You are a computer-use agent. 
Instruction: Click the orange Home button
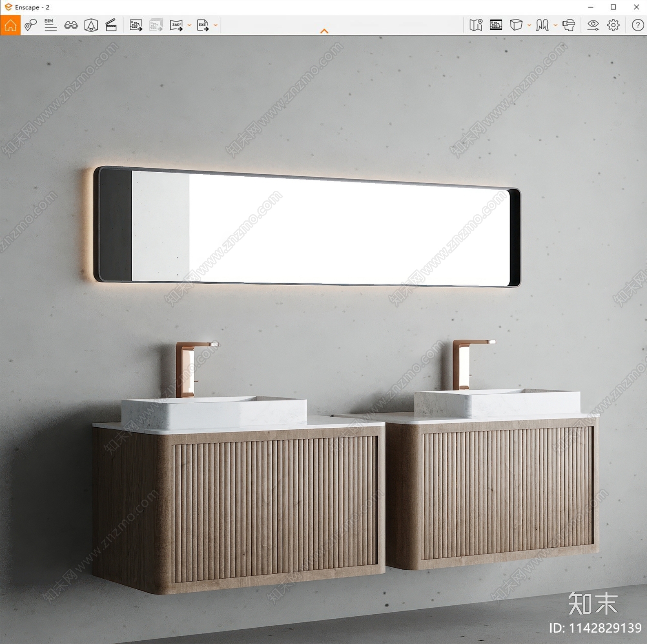tap(10, 25)
